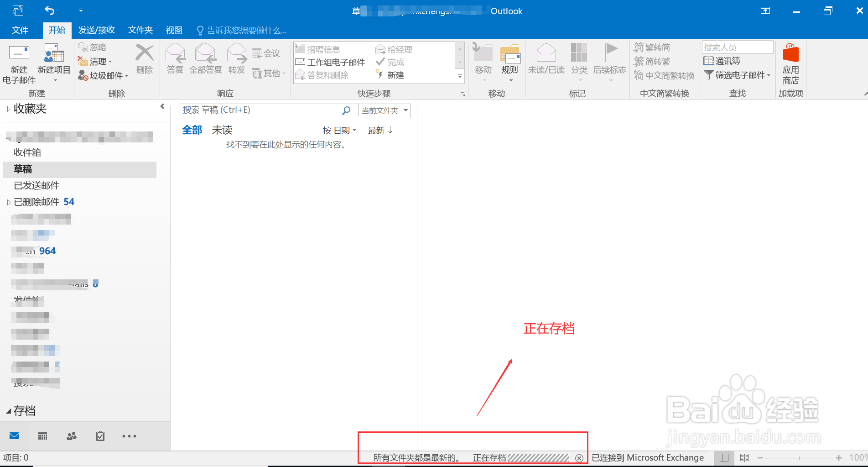Open the Sent Items (已发送邮件) folder
This screenshot has height=467, width=868.
tap(36, 185)
